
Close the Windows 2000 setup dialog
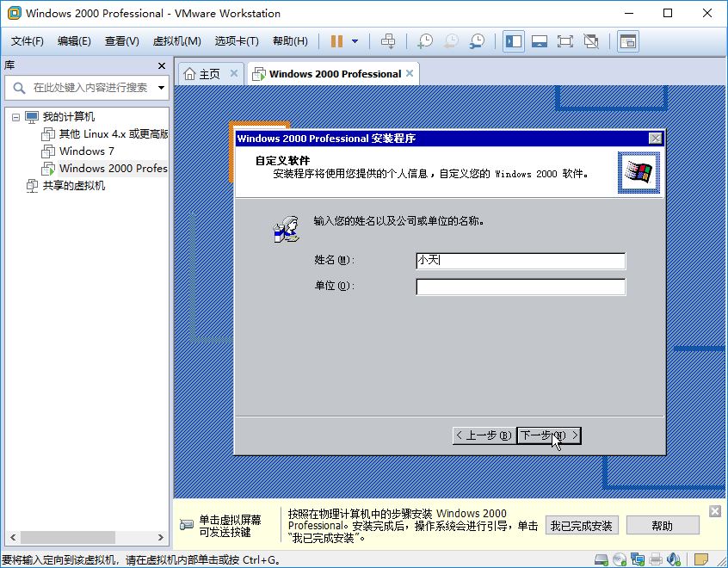click(655, 139)
